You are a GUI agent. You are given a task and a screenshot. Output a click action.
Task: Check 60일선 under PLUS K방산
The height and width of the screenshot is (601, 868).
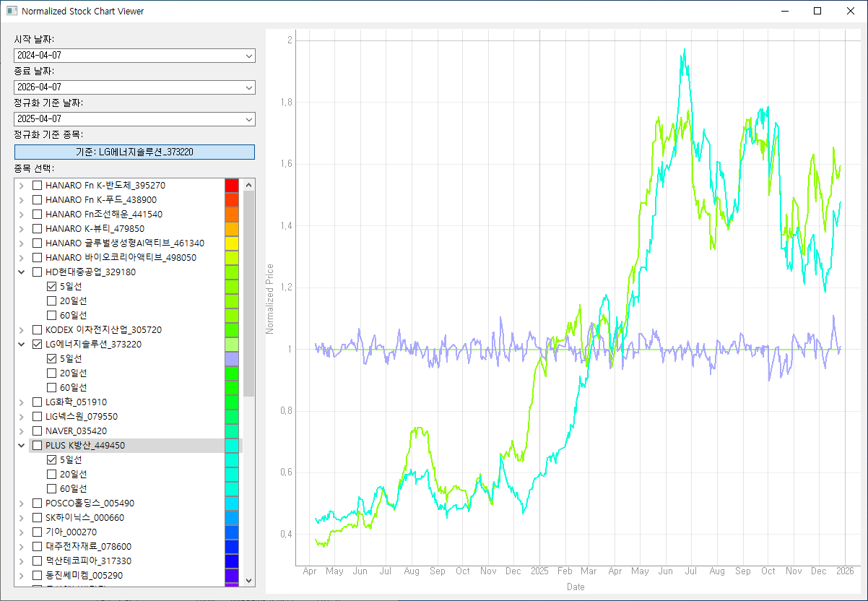coord(51,488)
